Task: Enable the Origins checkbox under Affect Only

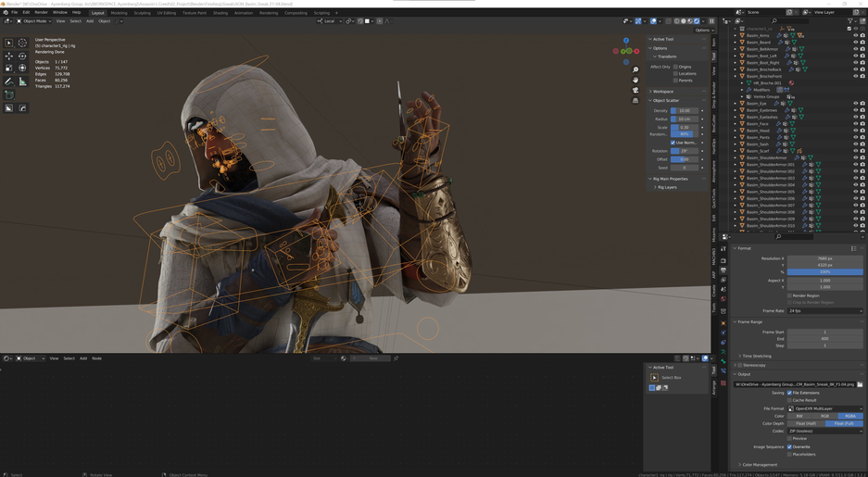Action: 676,67
